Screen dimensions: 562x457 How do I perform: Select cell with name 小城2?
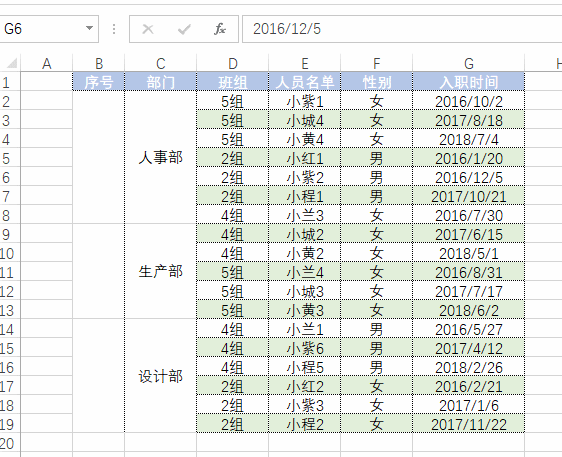[305, 234]
